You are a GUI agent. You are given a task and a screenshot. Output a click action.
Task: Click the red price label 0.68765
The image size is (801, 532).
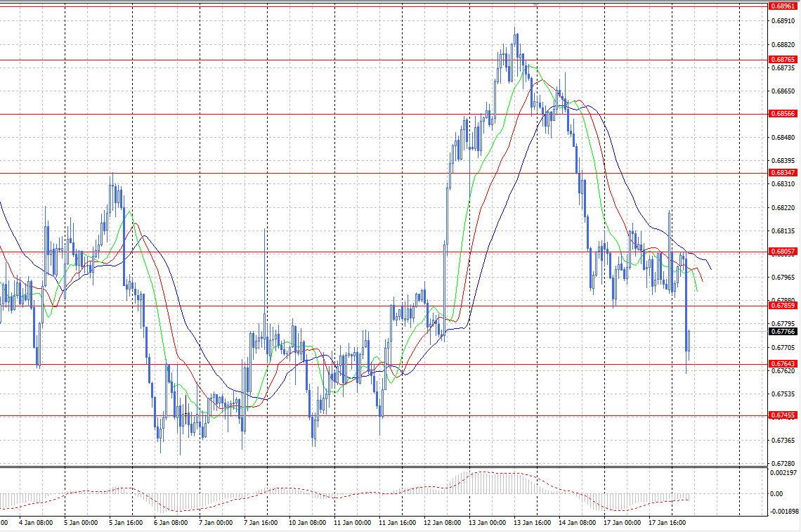coord(783,60)
